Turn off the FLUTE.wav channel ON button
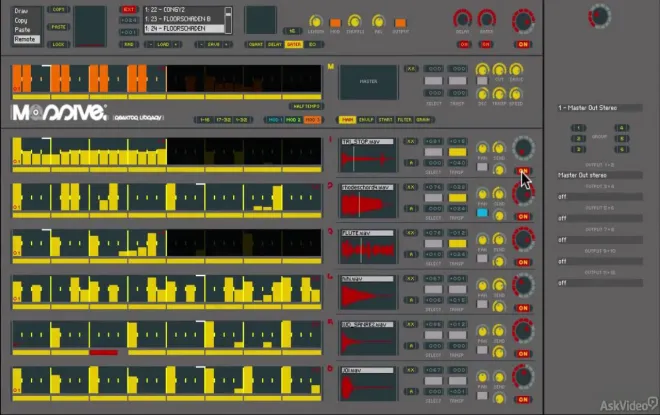The height and width of the screenshot is (415, 660). [523, 262]
